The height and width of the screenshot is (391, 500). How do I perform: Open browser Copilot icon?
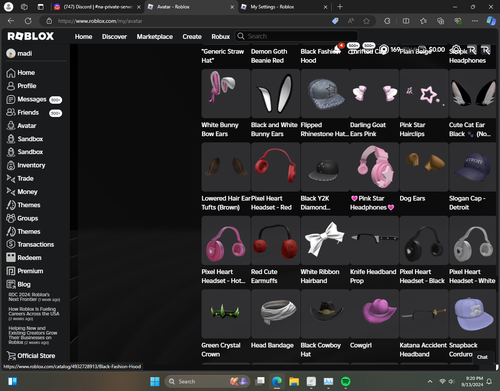491,21
